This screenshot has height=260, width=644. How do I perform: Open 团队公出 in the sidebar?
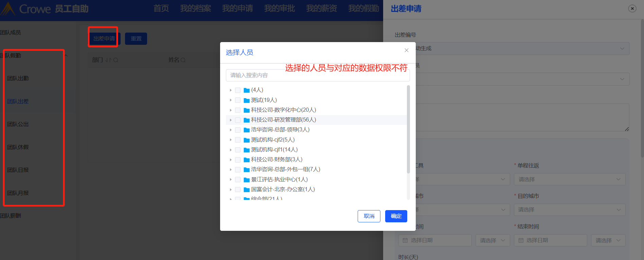click(18, 124)
